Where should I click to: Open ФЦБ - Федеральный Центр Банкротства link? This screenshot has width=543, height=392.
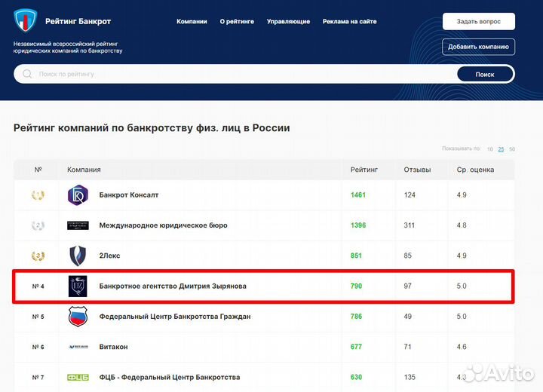pyautogui.click(x=170, y=377)
